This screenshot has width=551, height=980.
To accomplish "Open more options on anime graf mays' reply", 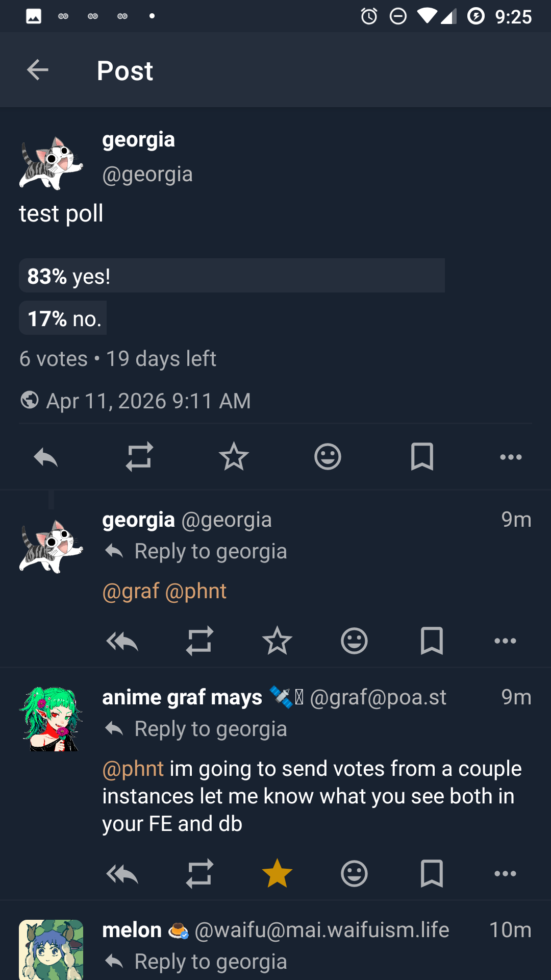I will [x=505, y=873].
